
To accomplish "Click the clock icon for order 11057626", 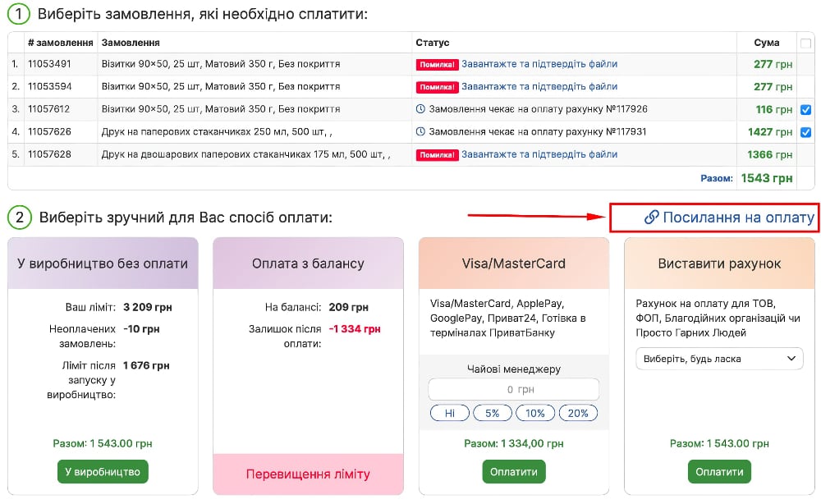I will [x=420, y=131].
